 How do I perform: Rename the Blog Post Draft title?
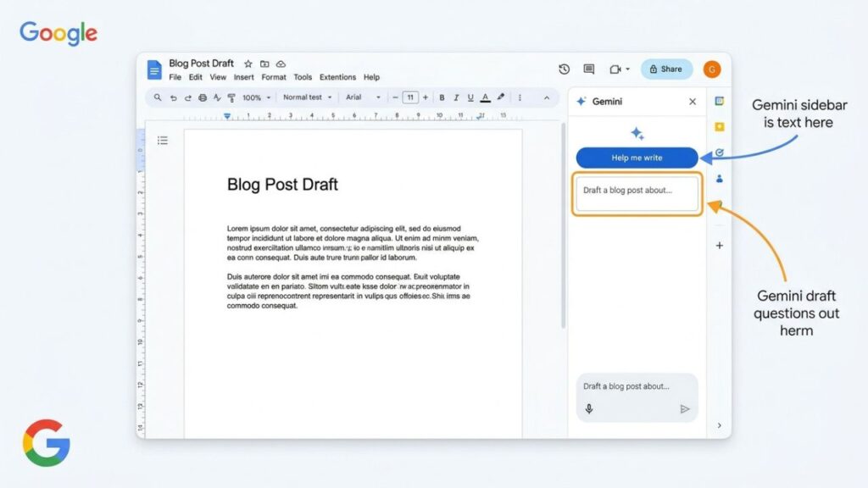click(x=201, y=63)
